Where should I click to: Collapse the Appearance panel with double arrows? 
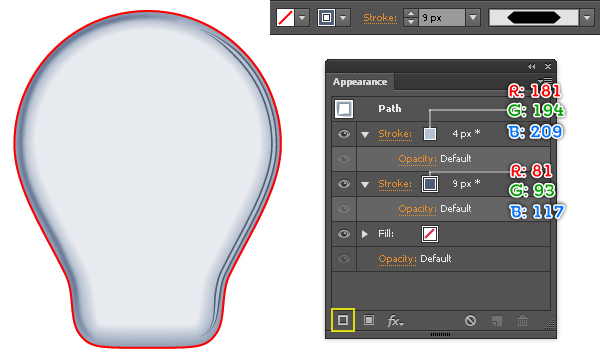tap(532, 67)
